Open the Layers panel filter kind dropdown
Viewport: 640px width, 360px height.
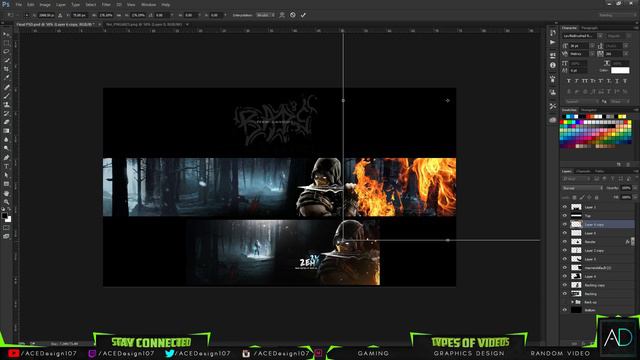click(x=576, y=179)
